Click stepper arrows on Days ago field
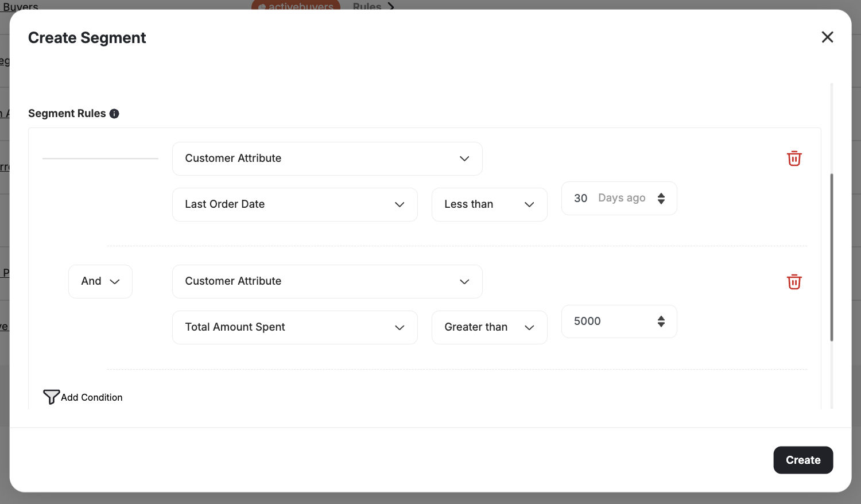The height and width of the screenshot is (504, 861). [661, 198]
